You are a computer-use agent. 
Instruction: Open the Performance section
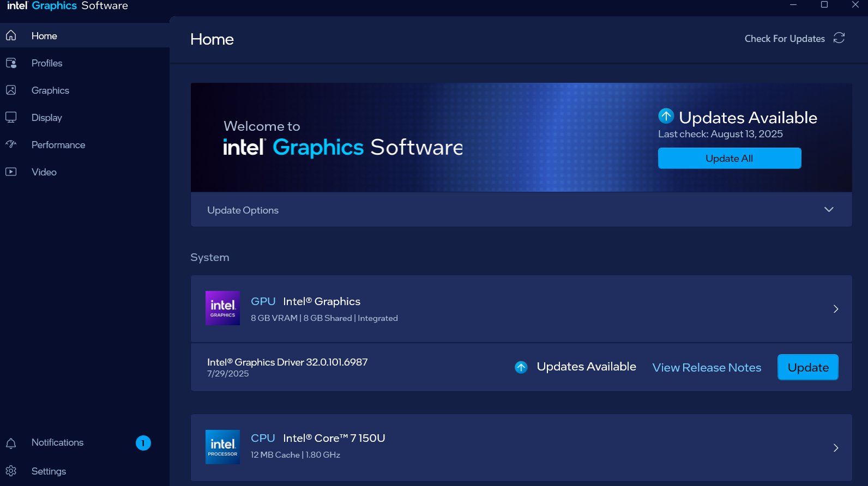[x=85, y=144]
